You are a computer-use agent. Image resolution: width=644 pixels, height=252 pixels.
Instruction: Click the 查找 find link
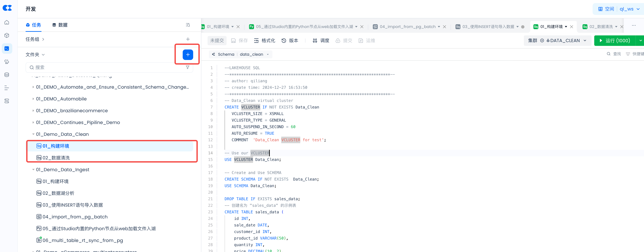tap(614, 54)
